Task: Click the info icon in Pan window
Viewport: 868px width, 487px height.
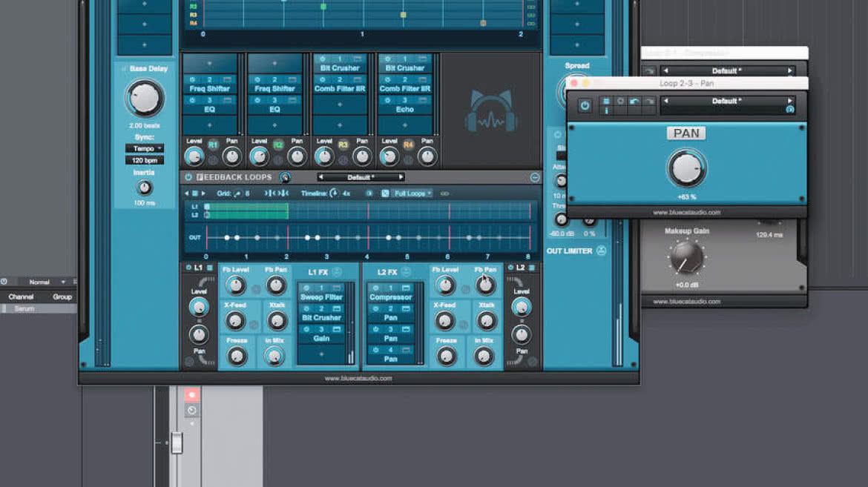Action: pos(606,110)
